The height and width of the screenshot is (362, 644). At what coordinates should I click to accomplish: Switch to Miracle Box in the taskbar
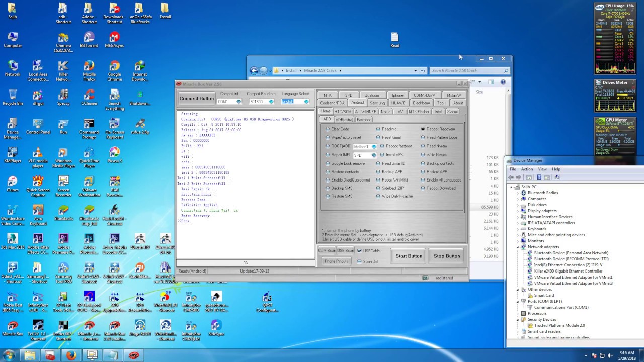point(133,355)
